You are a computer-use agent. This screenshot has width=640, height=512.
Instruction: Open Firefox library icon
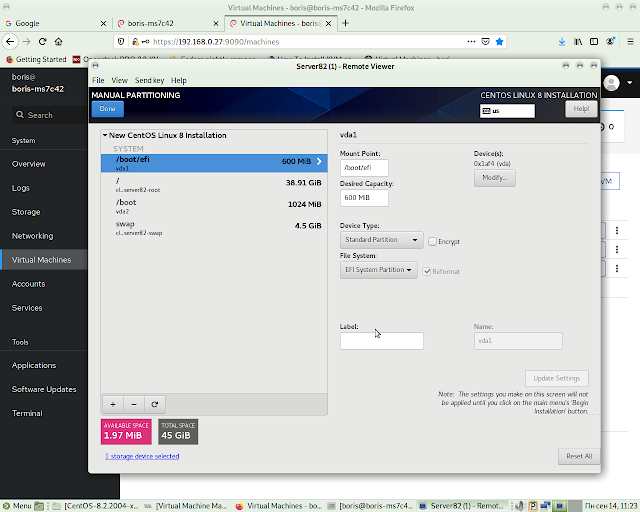point(578,41)
